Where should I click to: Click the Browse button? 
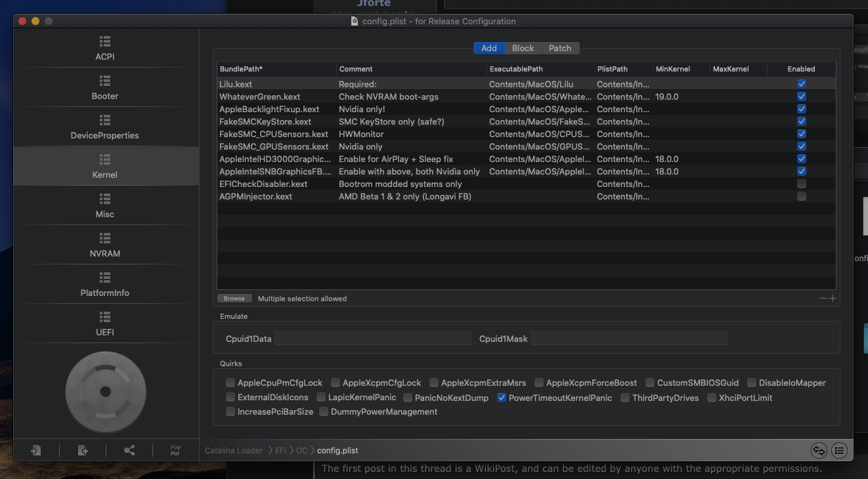tap(234, 299)
